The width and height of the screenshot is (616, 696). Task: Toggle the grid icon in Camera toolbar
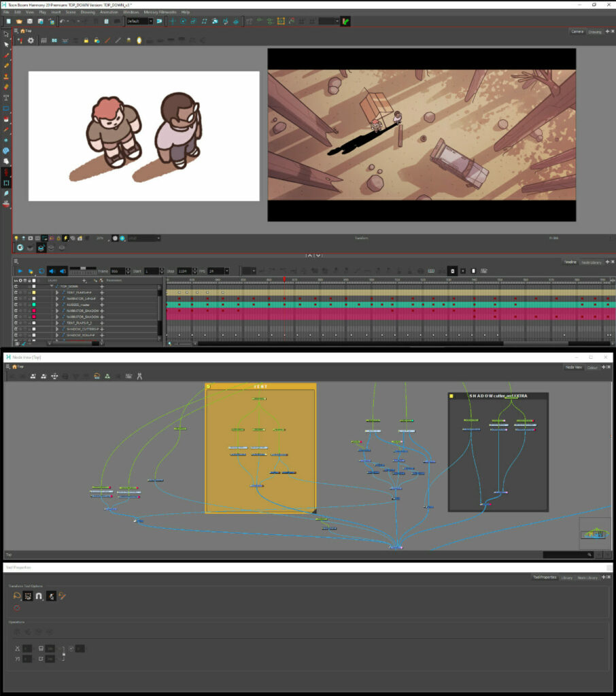click(44, 40)
